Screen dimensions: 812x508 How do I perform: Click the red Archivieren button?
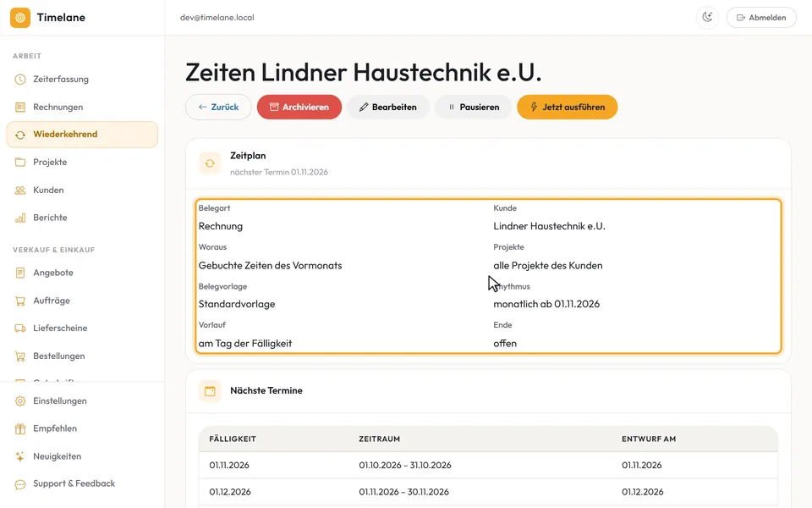[299, 108]
